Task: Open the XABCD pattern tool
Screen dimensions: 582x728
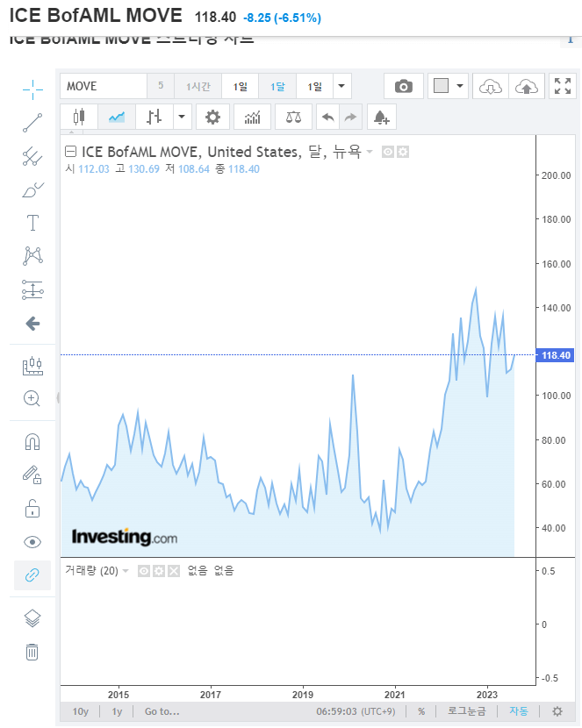Action: pos(32,256)
